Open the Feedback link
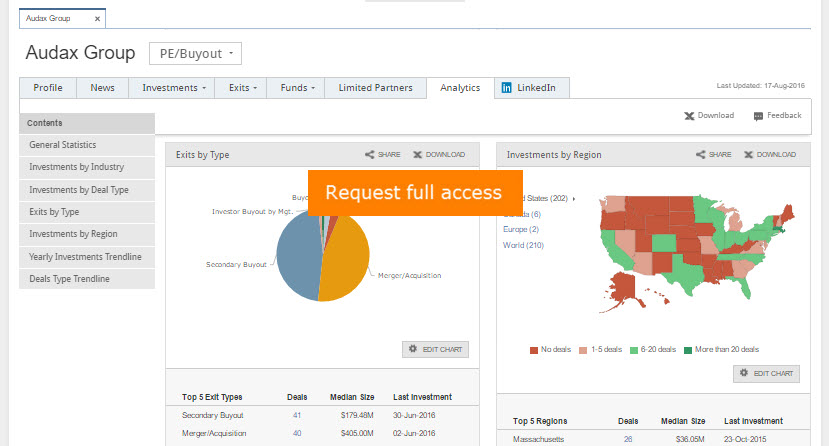 click(x=784, y=115)
